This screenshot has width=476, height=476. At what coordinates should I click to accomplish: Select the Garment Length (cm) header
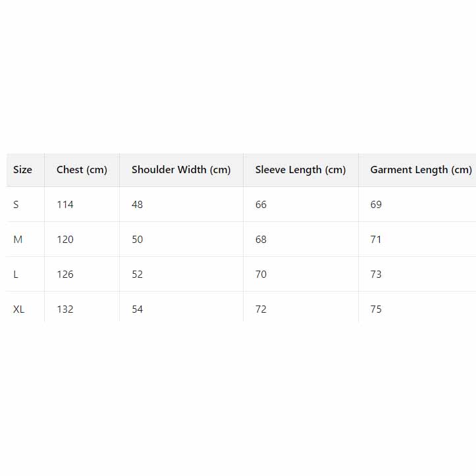pyautogui.click(x=421, y=170)
